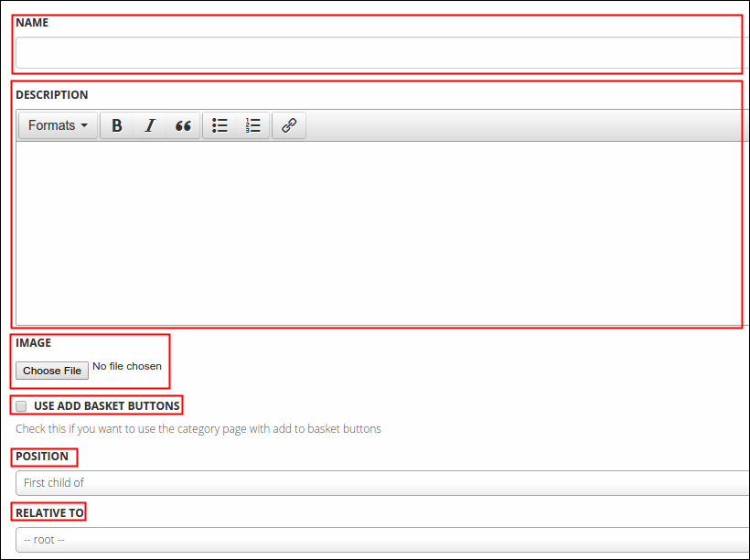Click inside the Description text area
The height and width of the screenshot is (560, 750).
tap(382, 233)
